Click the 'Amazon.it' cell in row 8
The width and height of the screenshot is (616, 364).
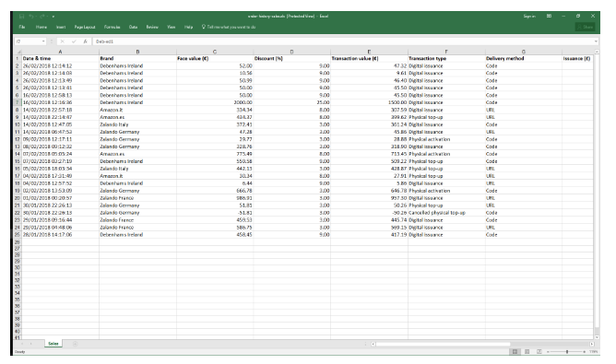coord(137,110)
